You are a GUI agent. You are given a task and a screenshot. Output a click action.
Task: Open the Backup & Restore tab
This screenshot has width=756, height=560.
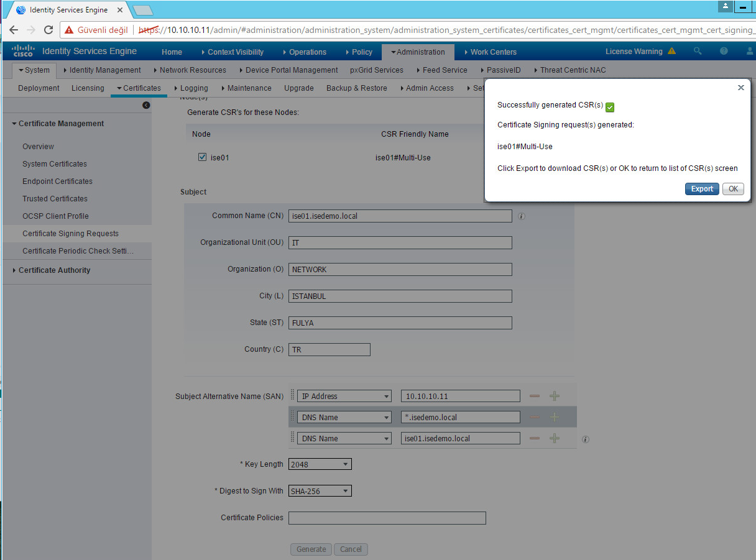[357, 88]
